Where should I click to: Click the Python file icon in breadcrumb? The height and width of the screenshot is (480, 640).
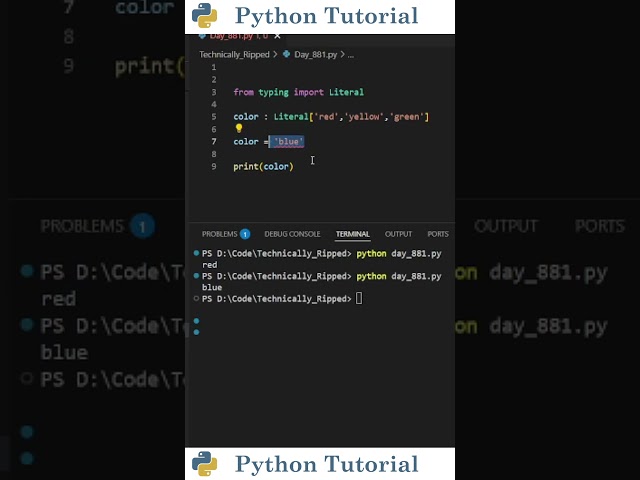click(x=287, y=54)
